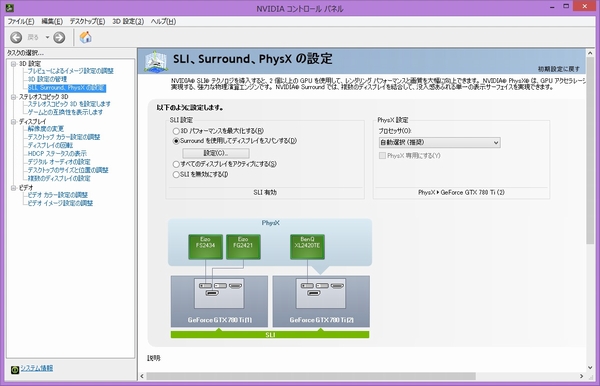Select the BenQ XL2420TE display tile

pyautogui.click(x=307, y=247)
